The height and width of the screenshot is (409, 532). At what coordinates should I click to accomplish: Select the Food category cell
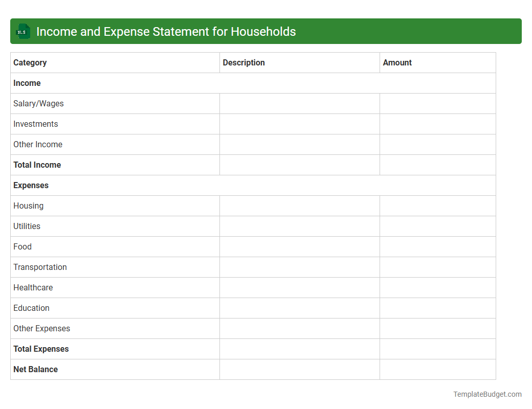coord(22,246)
